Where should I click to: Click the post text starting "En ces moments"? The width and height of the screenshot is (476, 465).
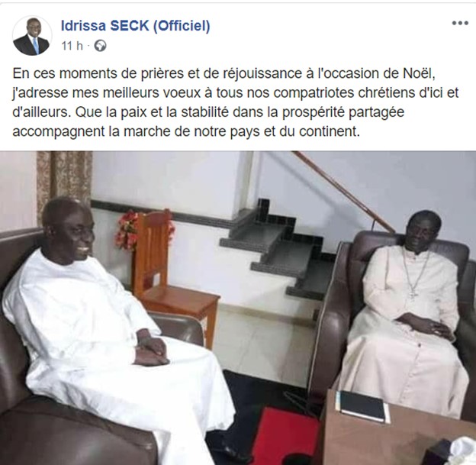click(x=236, y=102)
